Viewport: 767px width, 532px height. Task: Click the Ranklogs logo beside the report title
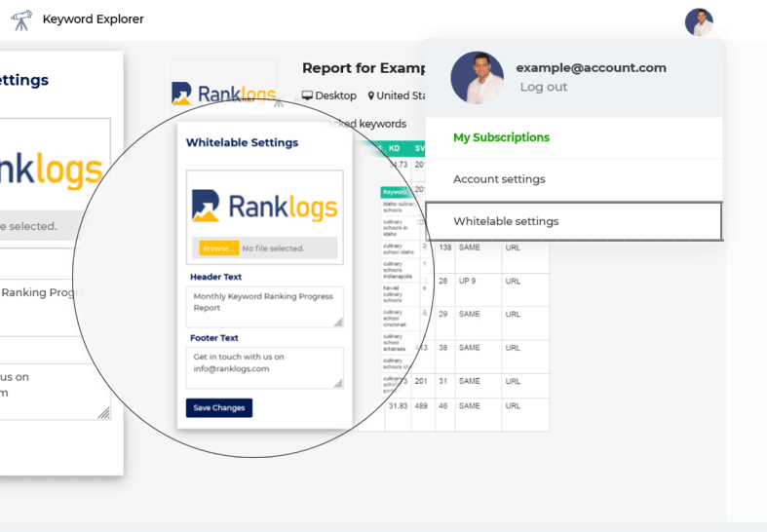[x=224, y=93]
